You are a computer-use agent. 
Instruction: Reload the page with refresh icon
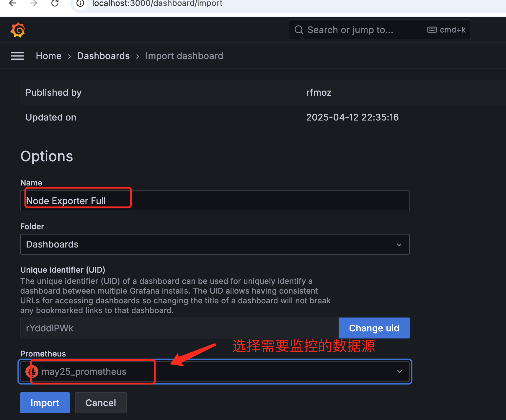pyautogui.click(x=55, y=3)
